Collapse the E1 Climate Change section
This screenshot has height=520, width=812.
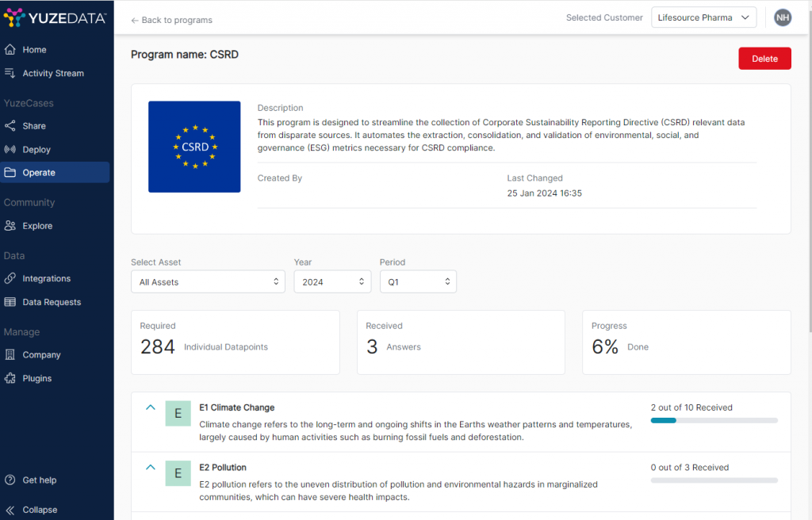pyautogui.click(x=151, y=407)
